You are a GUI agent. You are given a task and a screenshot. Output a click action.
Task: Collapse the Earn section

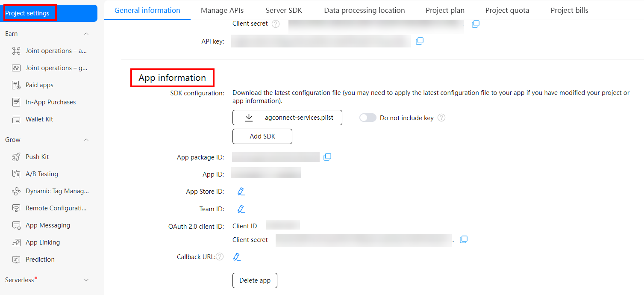pyautogui.click(x=86, y=33)
